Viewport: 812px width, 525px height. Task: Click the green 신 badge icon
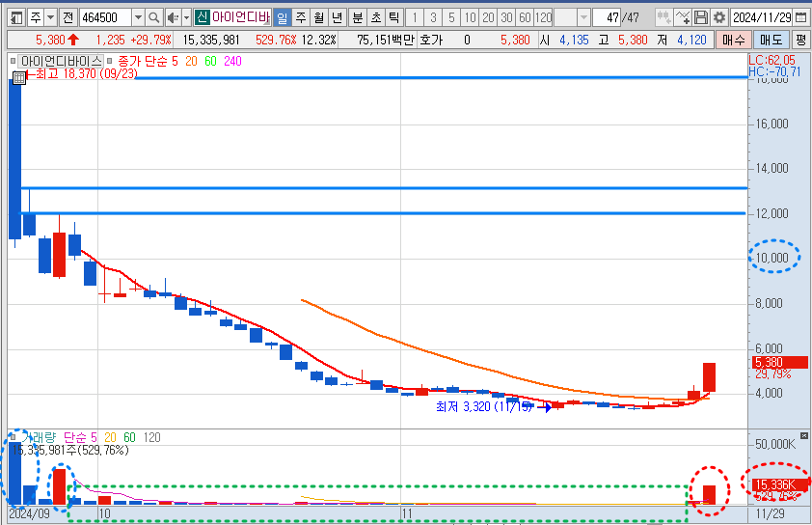coord(202,17)
